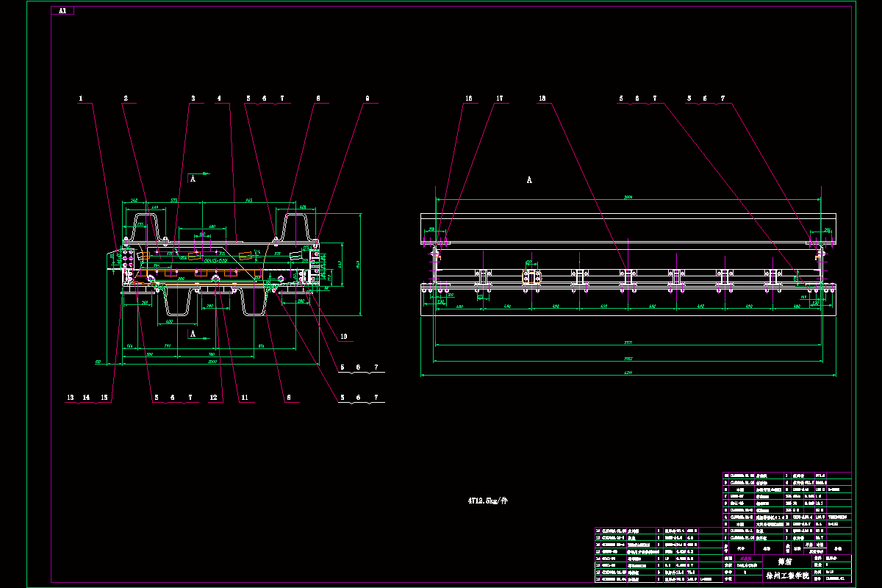The width and height of the screenshot is (882, 588).
Task: Click the 4712.5kg/件 weight note
Action: point(487,501)
